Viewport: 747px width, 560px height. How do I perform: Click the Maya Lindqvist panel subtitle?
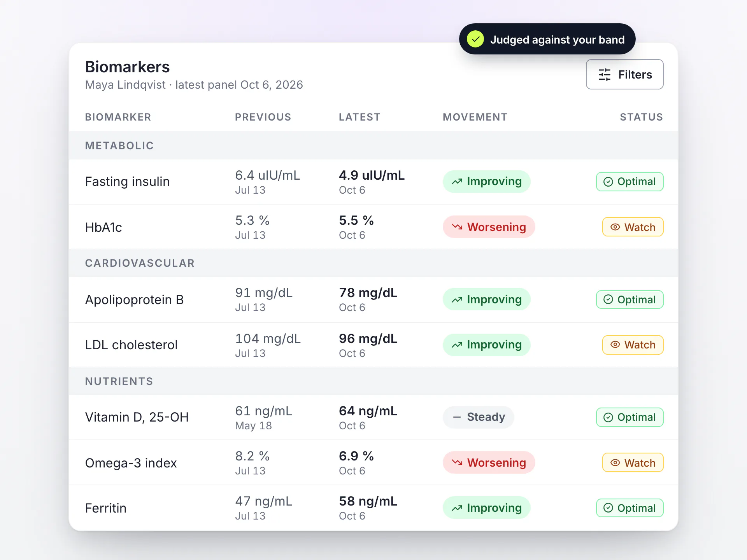tap(194, 85)
